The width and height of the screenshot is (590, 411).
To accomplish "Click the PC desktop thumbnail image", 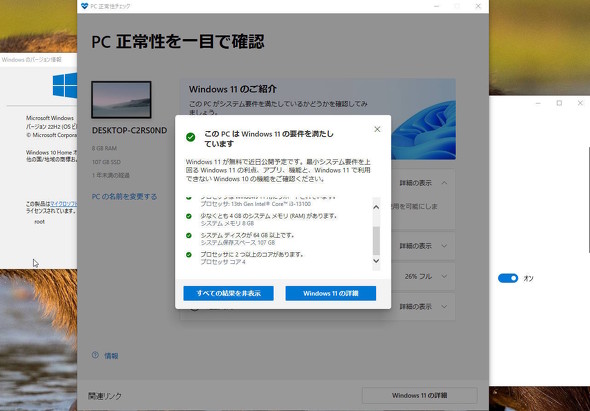I will tap(121, 100).
